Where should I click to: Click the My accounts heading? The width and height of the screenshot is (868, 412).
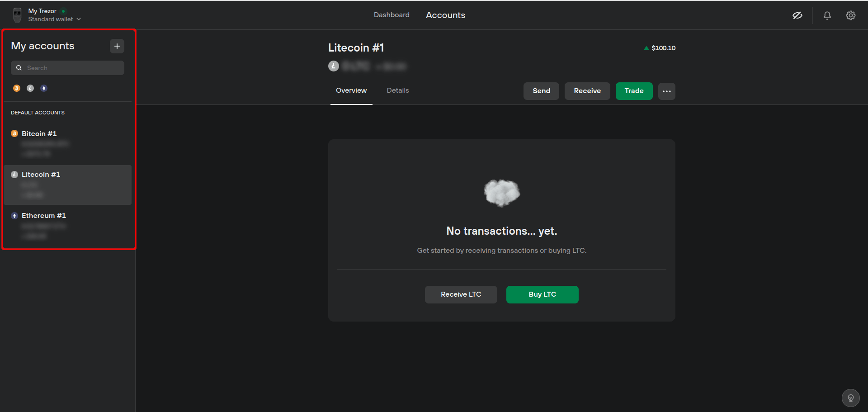tap(42, 46)
